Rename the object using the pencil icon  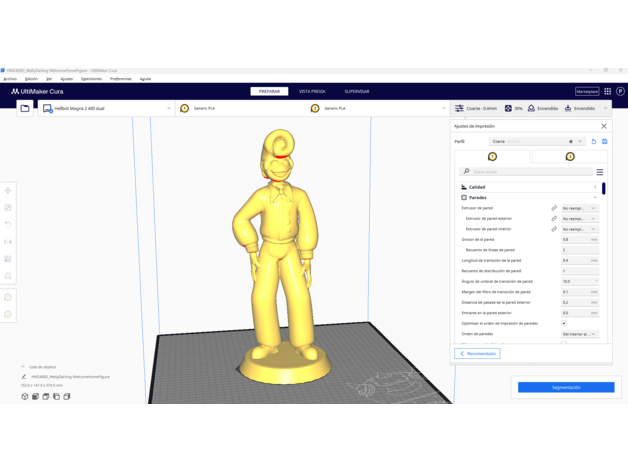click(x=25, y=377)
